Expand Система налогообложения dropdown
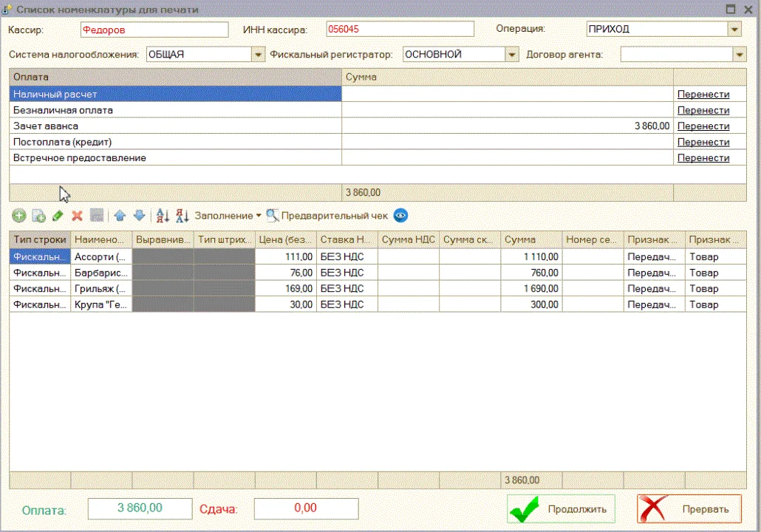 point(258,55)
